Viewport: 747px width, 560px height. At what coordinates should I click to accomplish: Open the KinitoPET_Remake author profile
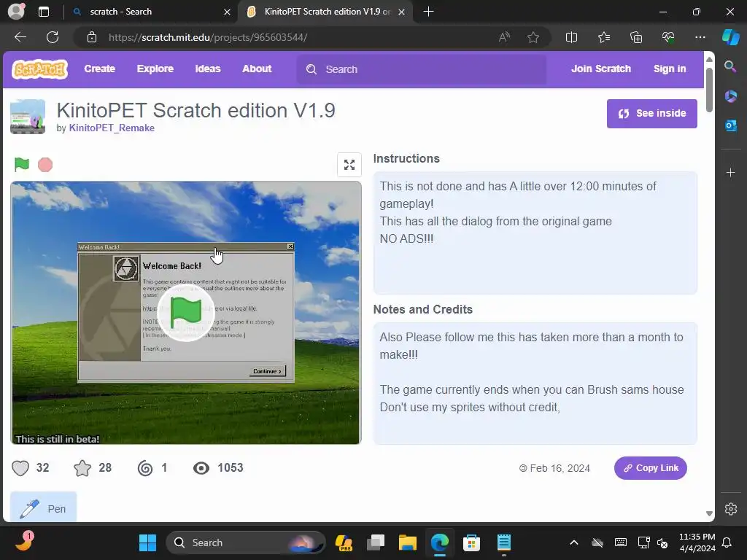coord(112,128)
